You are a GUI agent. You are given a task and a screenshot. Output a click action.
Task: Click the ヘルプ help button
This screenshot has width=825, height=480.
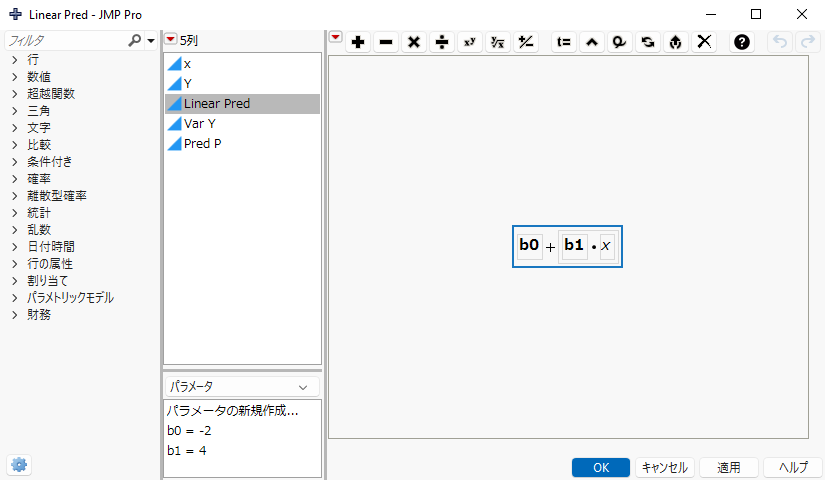(793, 467)
